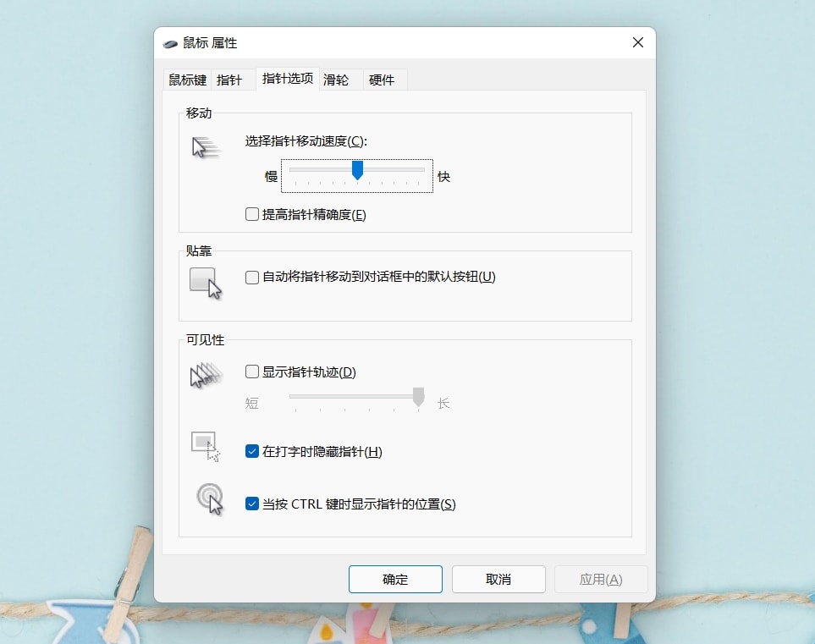The image size is (815, 644).
Task: Click the mouse icon in the title bar
Action: pyautogui.click(x=170, y=44)
